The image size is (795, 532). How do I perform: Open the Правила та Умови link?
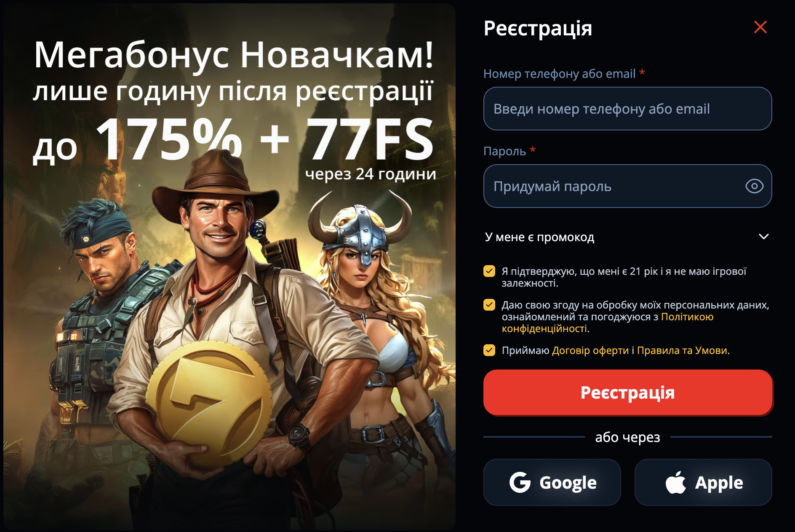click(x=682, y=350)
